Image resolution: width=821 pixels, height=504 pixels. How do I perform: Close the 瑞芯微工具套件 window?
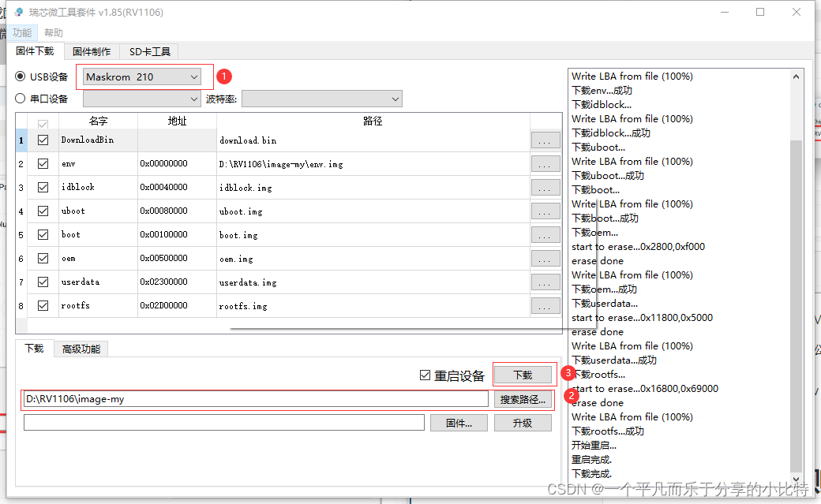pyautogui.click(x=797, y=12)
